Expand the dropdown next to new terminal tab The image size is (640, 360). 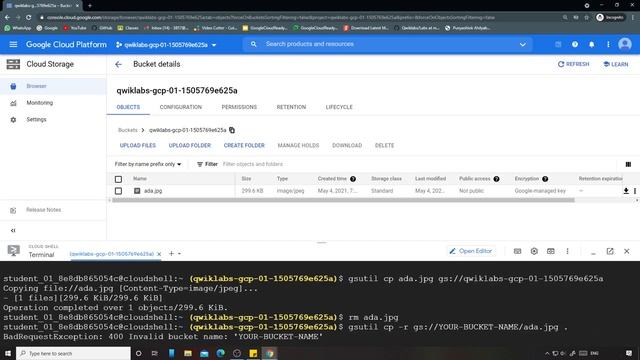coord(179,254)
